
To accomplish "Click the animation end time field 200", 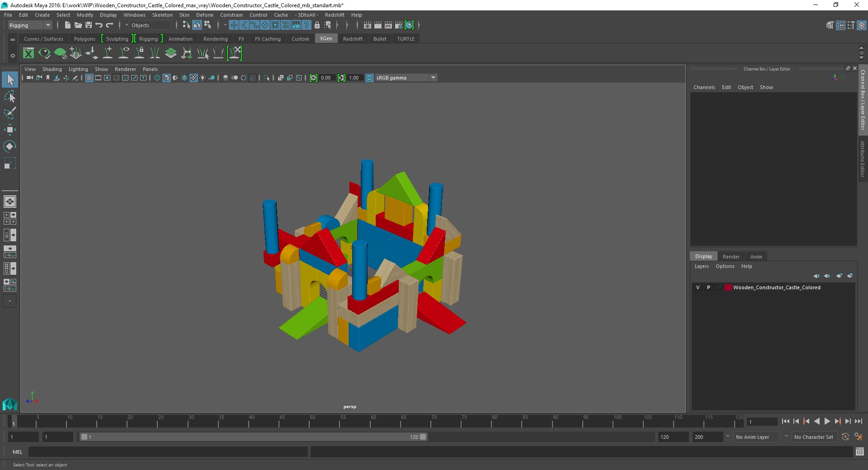I will pos(708,437).
